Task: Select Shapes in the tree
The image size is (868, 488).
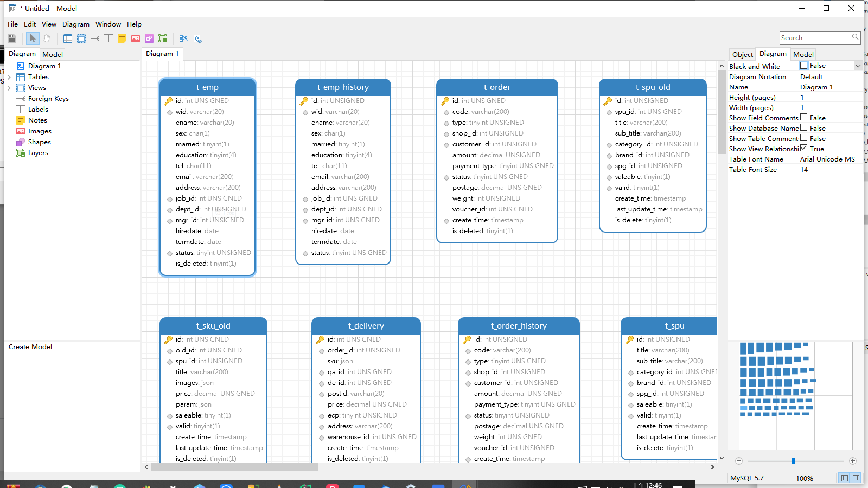Action: point(40,142)
